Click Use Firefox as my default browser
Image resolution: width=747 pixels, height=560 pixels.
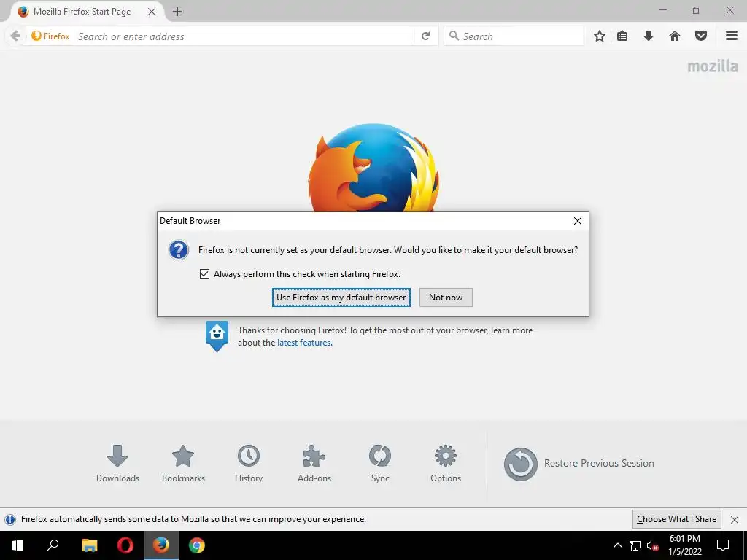(x=341, y=297)
